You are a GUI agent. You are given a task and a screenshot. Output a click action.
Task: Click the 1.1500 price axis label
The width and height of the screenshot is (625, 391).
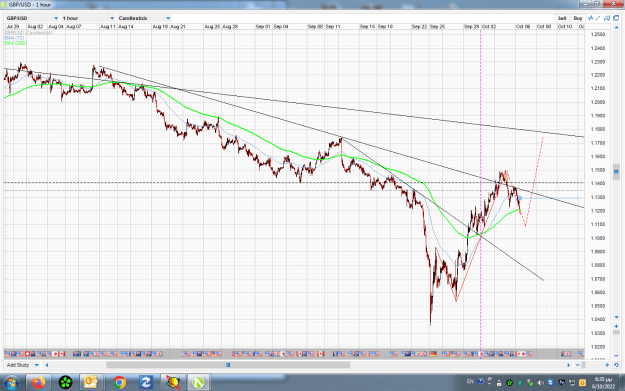point(598,170)
